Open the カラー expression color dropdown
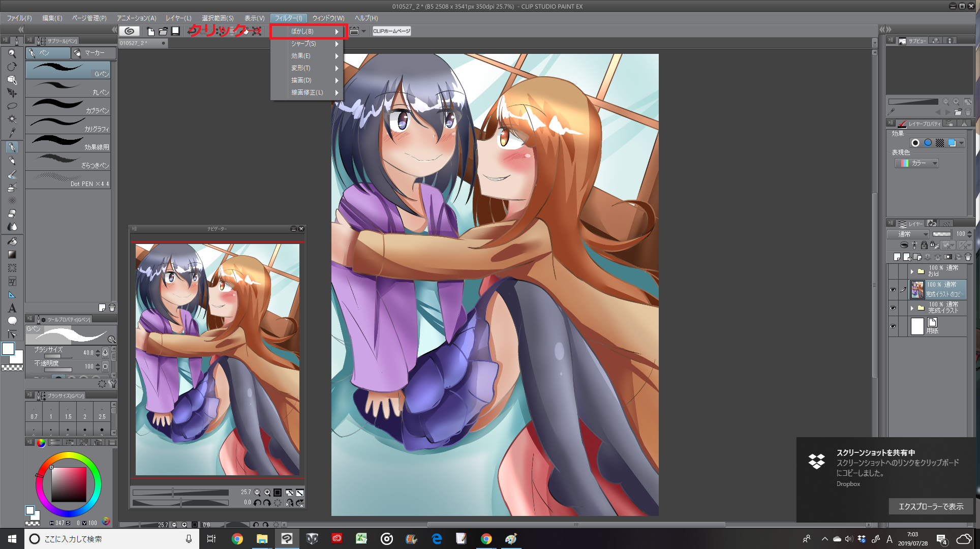 pyautogui.click(x=916, y=163)
